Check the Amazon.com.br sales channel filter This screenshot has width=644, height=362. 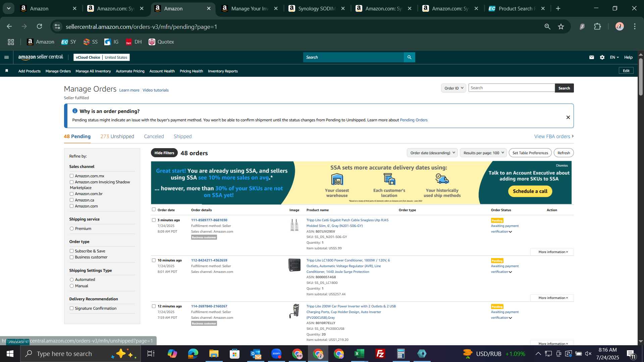[71, 194]
